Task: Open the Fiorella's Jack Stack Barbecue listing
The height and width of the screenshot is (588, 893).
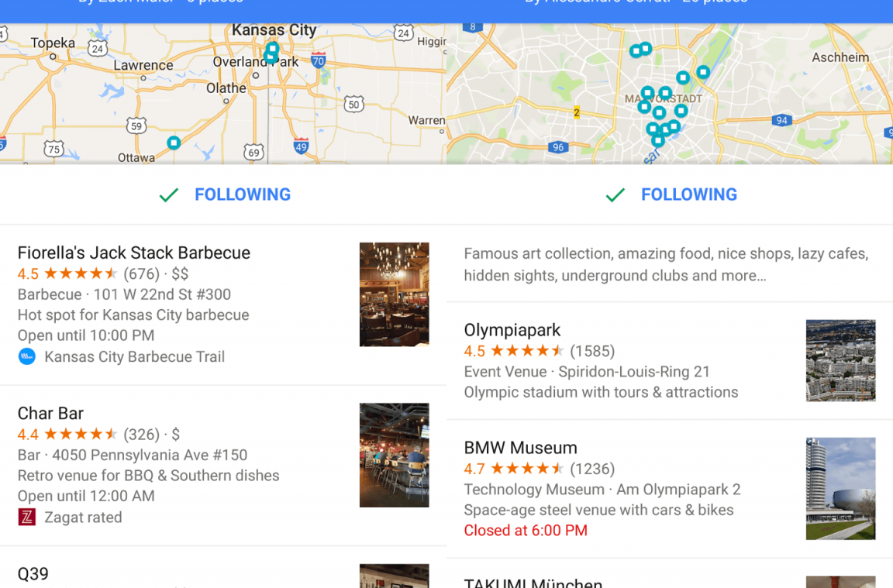Action: point(133,253)
